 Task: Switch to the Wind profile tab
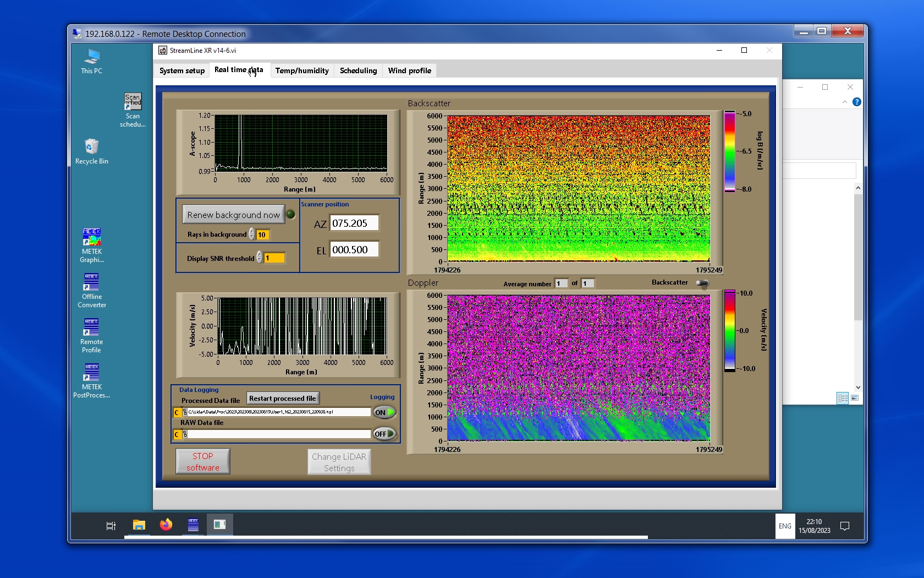(409, 70)
